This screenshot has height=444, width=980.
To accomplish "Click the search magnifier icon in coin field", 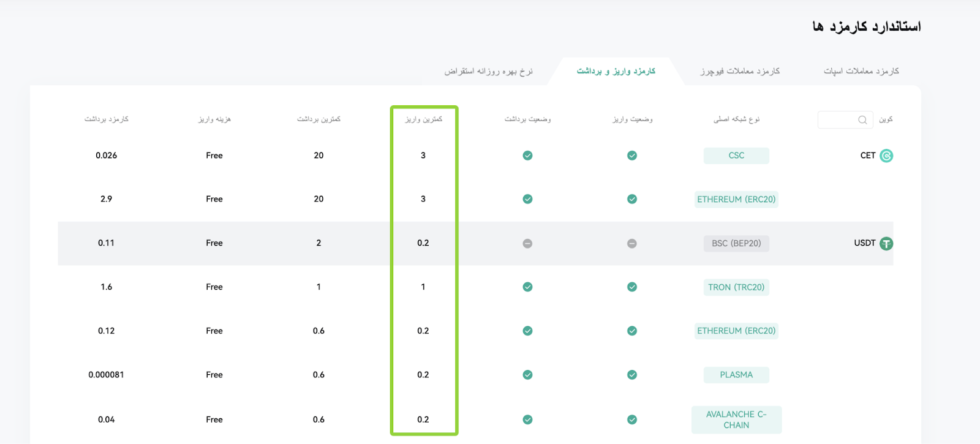I will (862, 120).
